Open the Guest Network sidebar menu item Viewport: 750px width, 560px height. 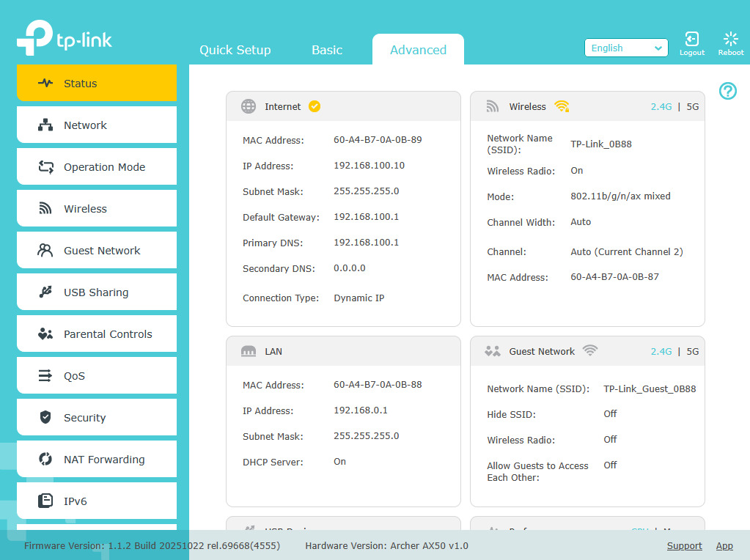pyautogui.click(x=97, y=250)
